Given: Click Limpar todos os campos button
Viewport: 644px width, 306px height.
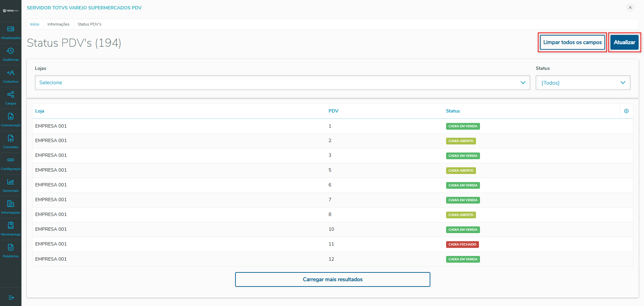Looking at the screenshot, I should 572,42.
